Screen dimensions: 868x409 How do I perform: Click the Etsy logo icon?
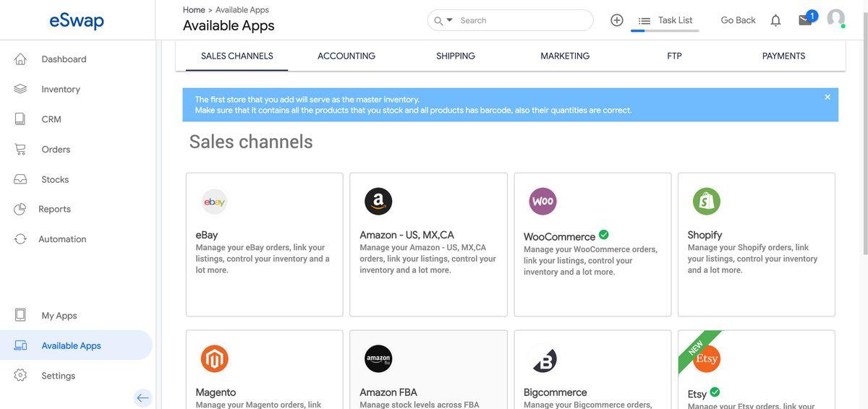(707, 359)
